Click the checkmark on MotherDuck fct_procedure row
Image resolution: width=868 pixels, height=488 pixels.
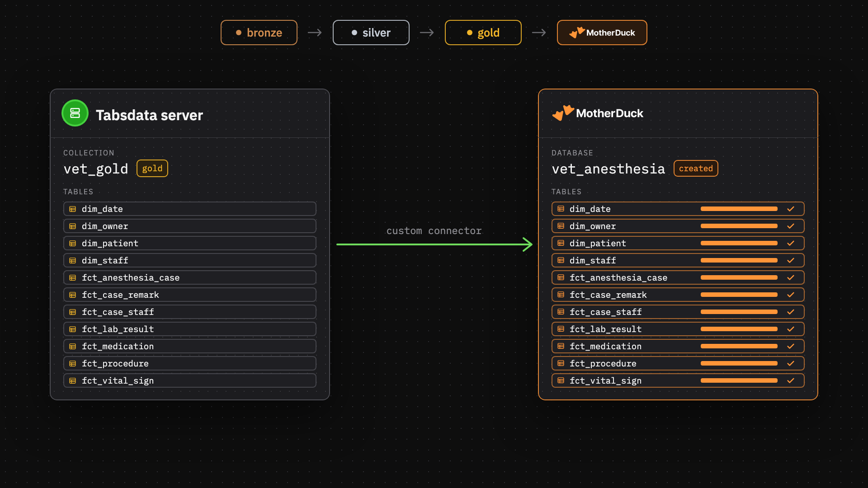coord(791,363)
